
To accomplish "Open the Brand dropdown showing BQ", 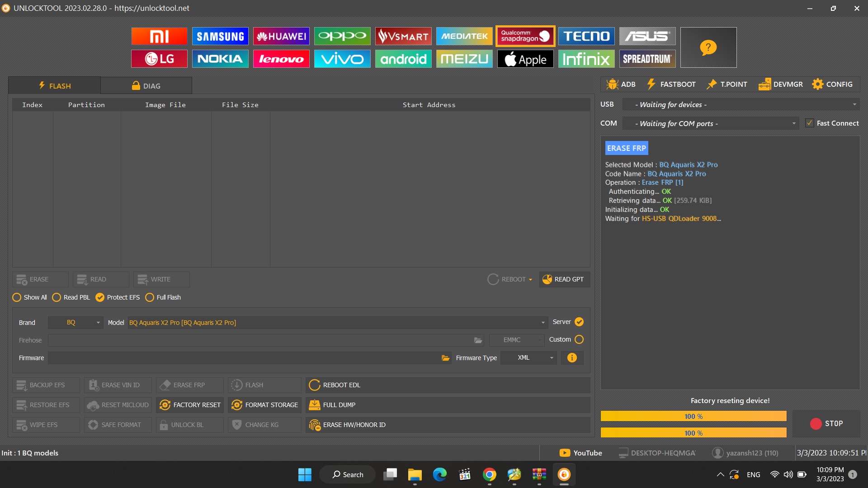I will tap(75, 323).
